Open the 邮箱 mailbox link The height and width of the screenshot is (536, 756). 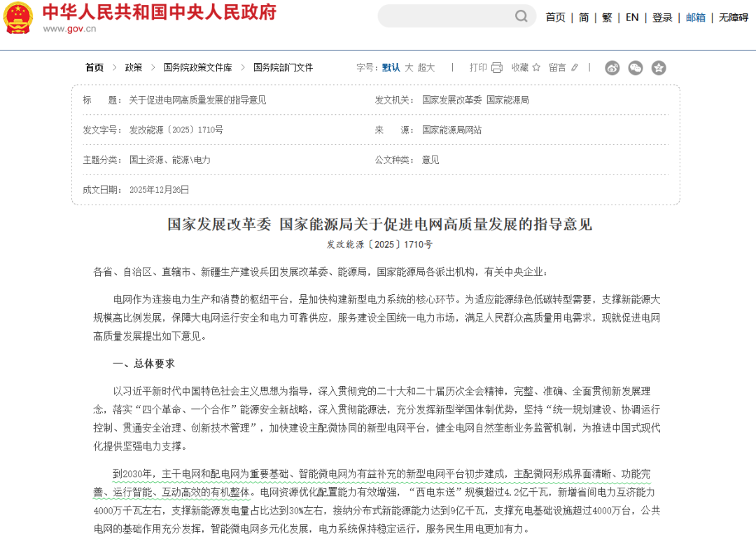pos(695,18)
